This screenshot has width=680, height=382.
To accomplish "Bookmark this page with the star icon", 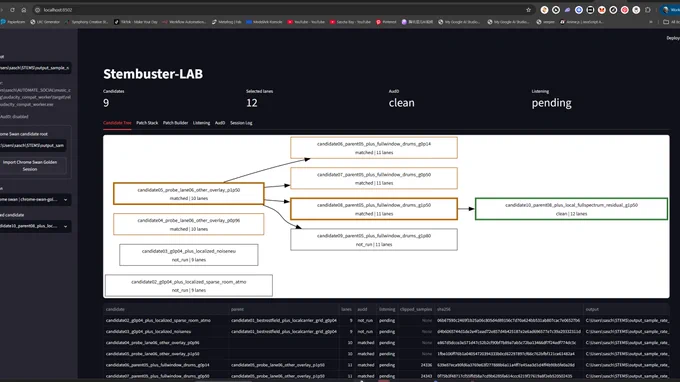I will click(528, 10).
